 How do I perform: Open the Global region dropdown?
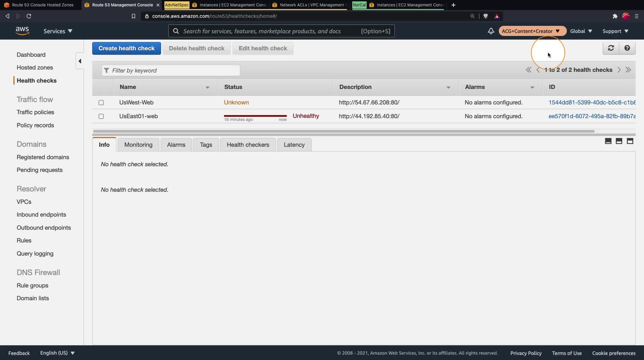click(581, 31)
